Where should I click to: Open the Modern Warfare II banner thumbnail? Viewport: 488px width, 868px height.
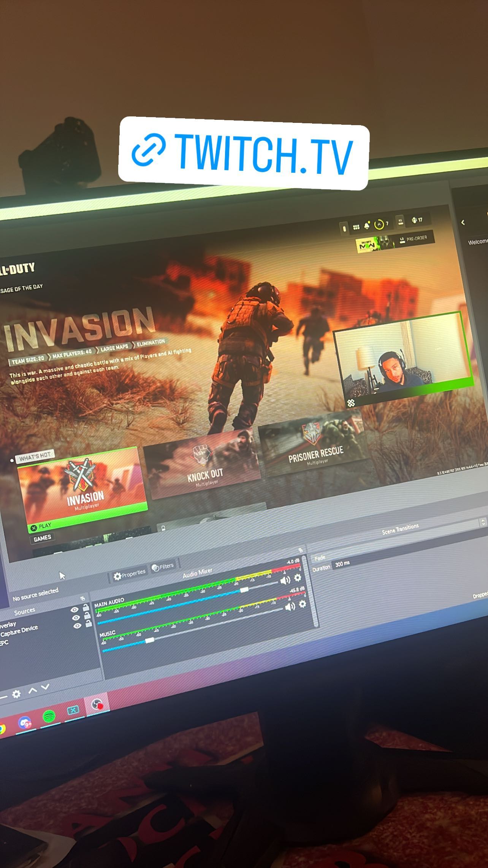(374, 244)
